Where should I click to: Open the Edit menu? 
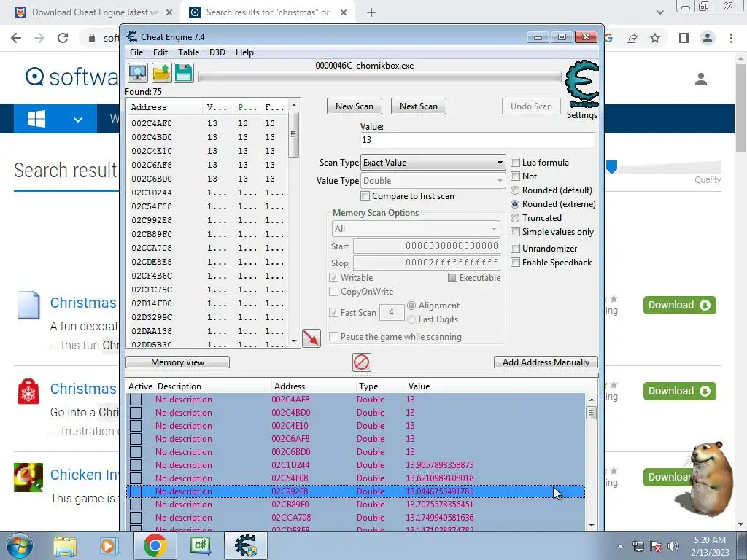[x=160, y=52]
